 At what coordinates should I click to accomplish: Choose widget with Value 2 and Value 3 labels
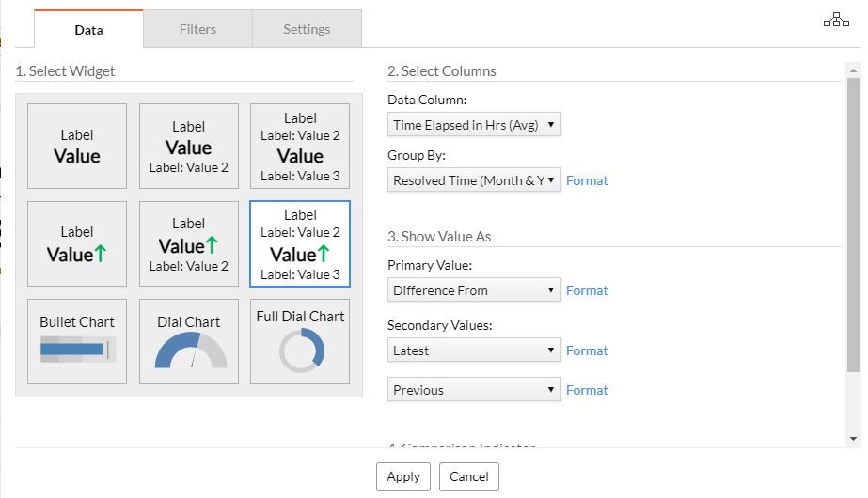pos(300,146)
